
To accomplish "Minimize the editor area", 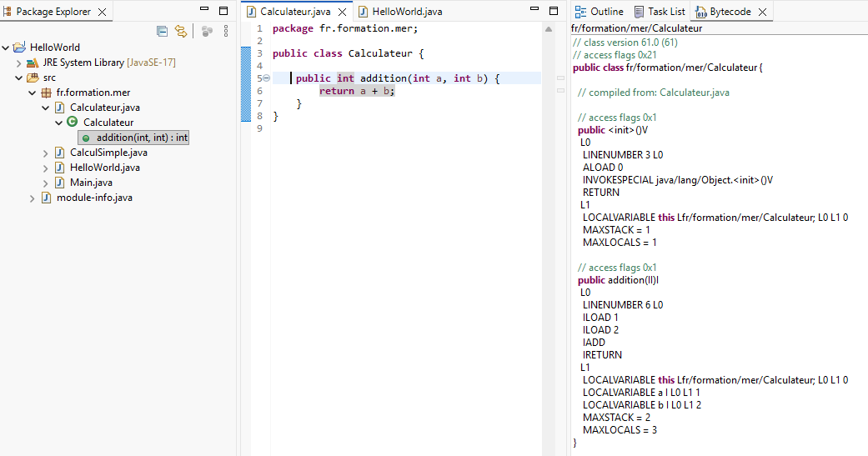I will pyautogui.click(x=534, y=9).
